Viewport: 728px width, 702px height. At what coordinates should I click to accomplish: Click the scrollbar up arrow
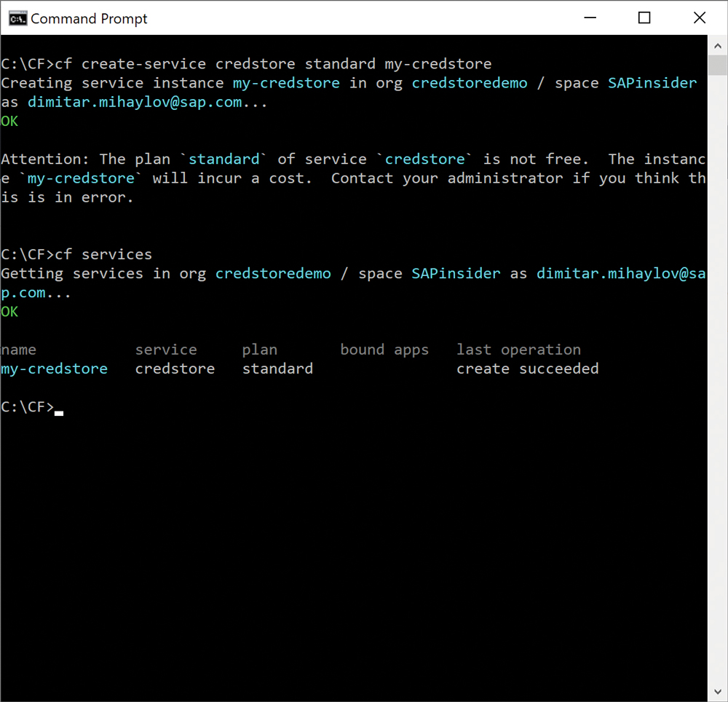(x=717, y=44)
